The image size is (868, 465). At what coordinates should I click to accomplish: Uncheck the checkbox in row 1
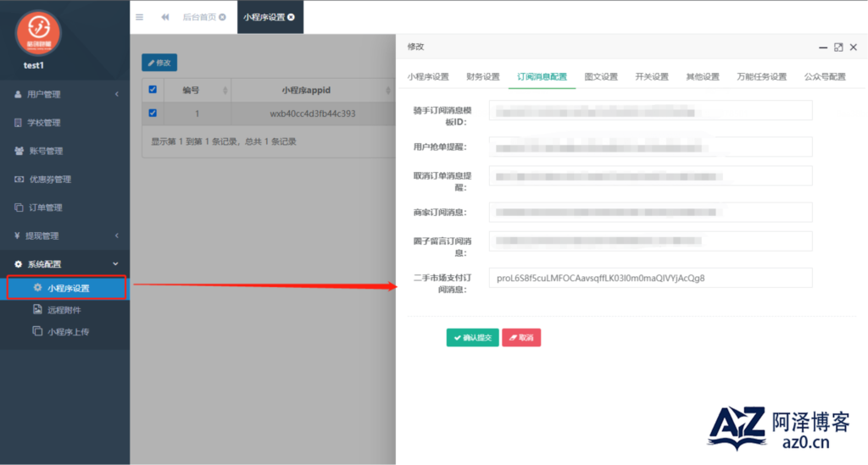[x=153, y=113]
